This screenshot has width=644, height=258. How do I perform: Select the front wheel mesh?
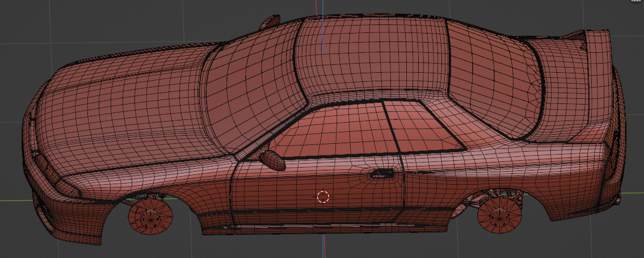point(150,217)
